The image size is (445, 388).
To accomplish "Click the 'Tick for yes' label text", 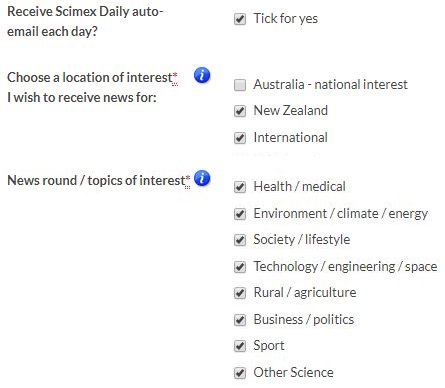I will coord(286,18).
